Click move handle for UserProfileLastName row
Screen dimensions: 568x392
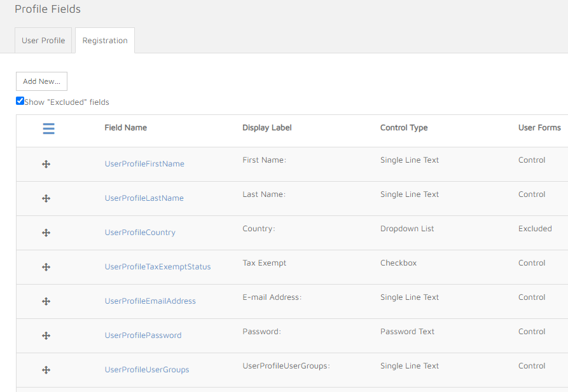(x=46, y=198)
